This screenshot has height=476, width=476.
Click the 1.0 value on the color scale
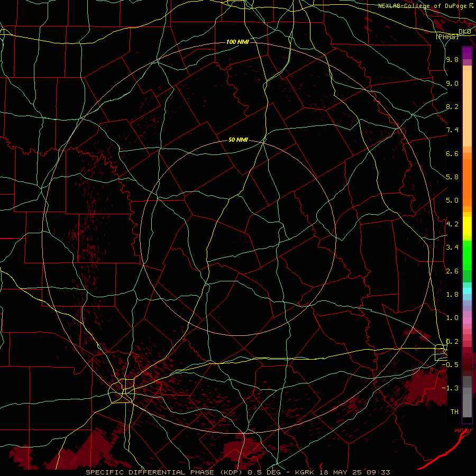pos(452,318)
